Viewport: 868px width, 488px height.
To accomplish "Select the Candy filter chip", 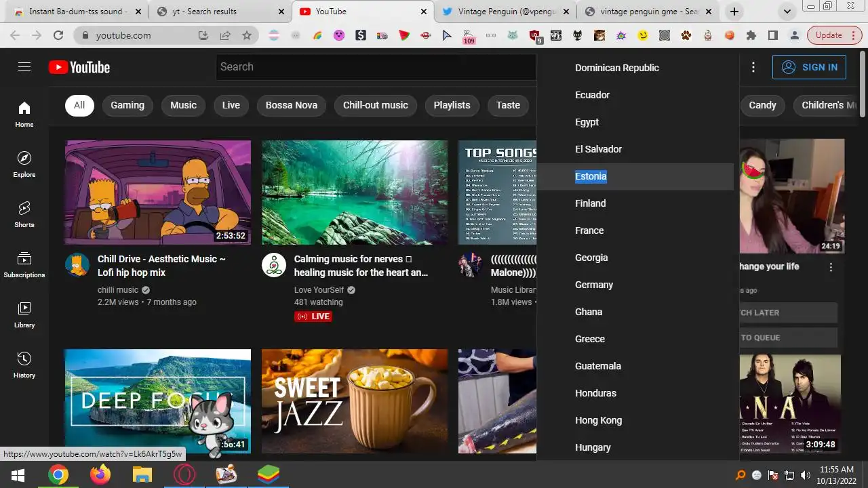I will [x=762, y=105].
